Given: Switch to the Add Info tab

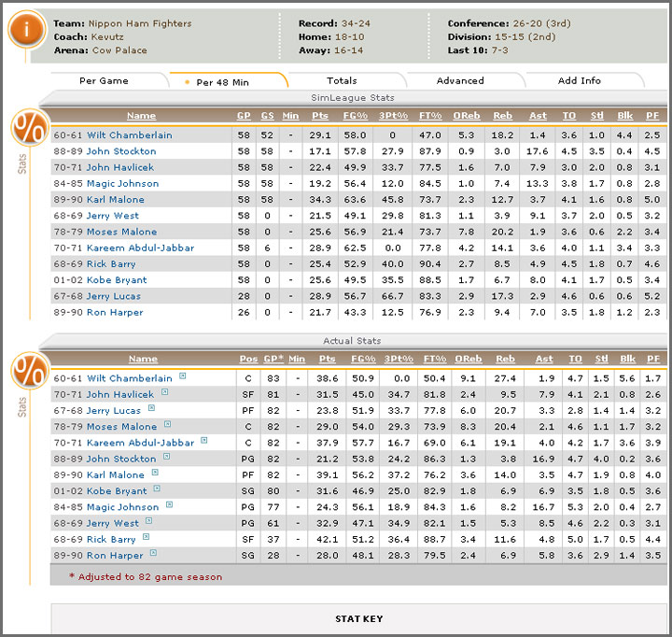Looking at the screenshot, I should 579,81.
